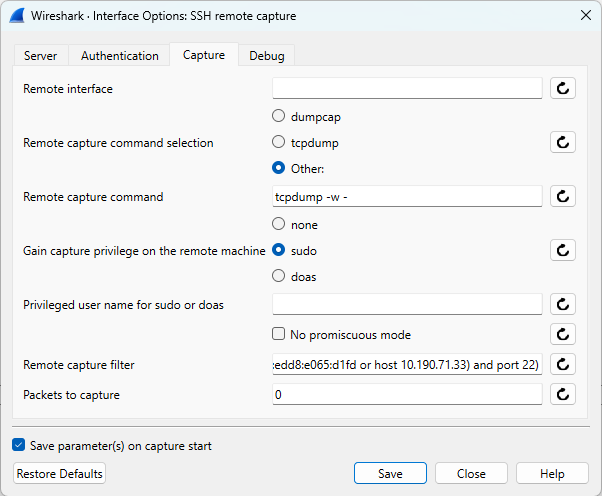Go to the Debug tab
This screenshot has width=602, height=496.
pos(267,56)
